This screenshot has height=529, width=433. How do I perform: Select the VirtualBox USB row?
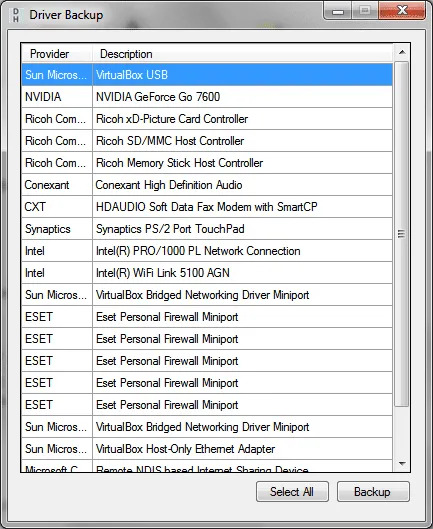[x=207, y=75]
